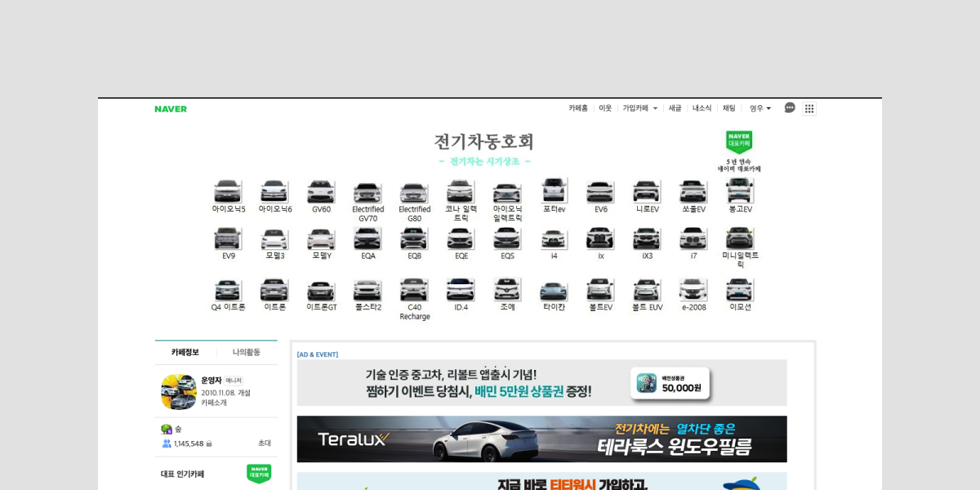The image size is (980, 490).
Task: Select the 폴스타2 car icon
Action: click(367, 289)
